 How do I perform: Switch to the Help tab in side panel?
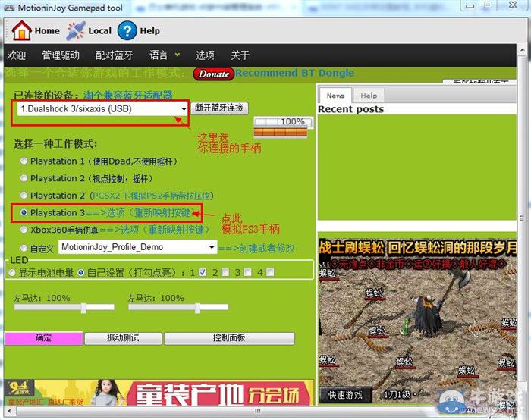point(369,96)
